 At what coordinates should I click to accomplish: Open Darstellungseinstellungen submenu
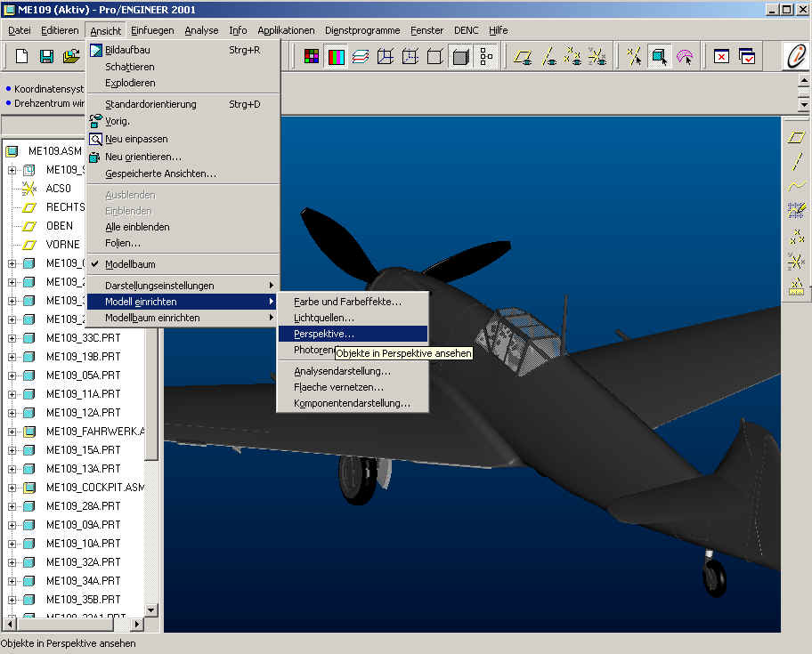[x=183, y=286]
